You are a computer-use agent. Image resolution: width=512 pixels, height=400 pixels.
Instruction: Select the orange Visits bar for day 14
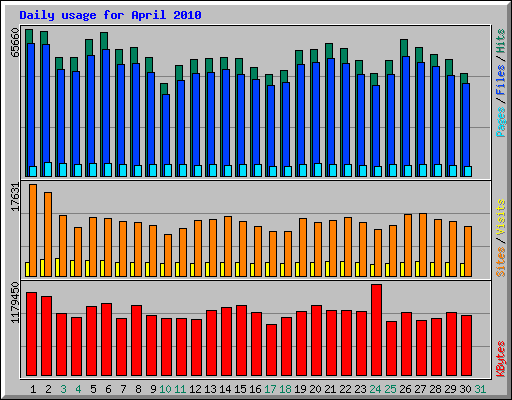[228, 246]
